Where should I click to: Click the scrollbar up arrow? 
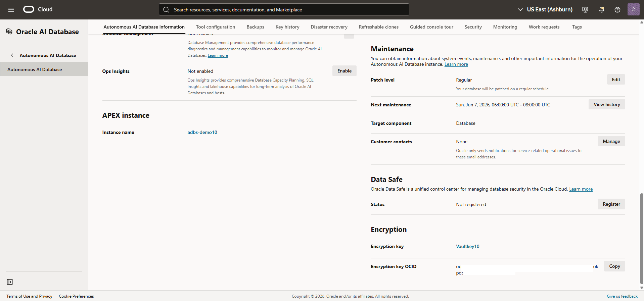point(642,22)
